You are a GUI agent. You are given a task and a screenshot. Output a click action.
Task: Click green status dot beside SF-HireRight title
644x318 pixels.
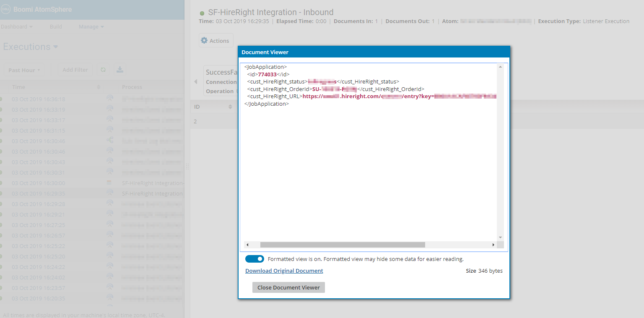[202, 13]
